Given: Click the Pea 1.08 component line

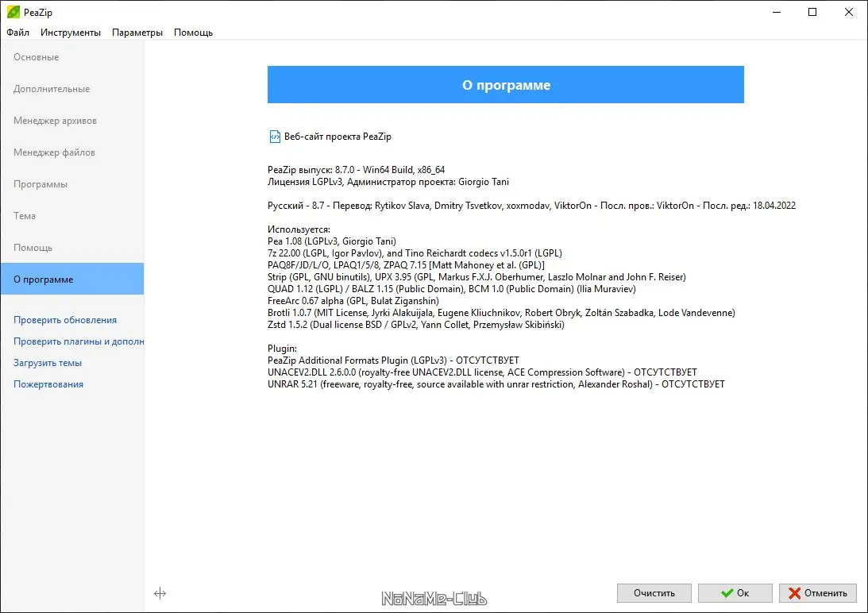Looking at the screenshot, I should 332,241.
